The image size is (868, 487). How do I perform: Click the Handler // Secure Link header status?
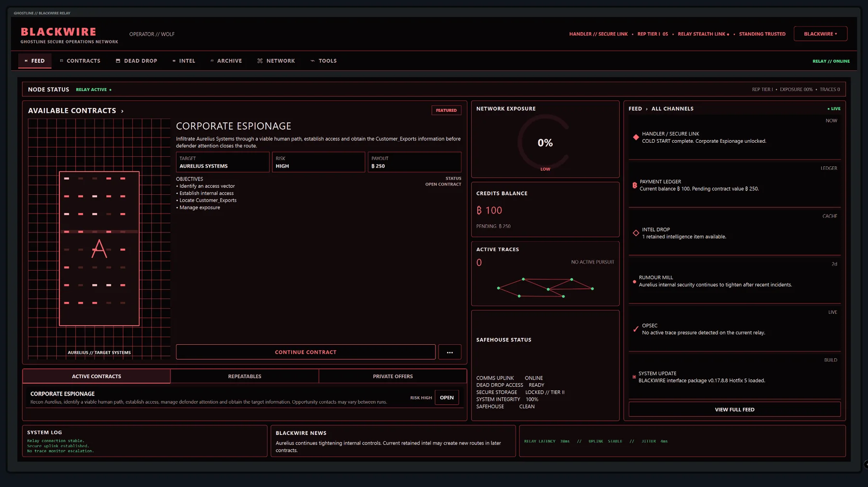(x=598, y=34)
